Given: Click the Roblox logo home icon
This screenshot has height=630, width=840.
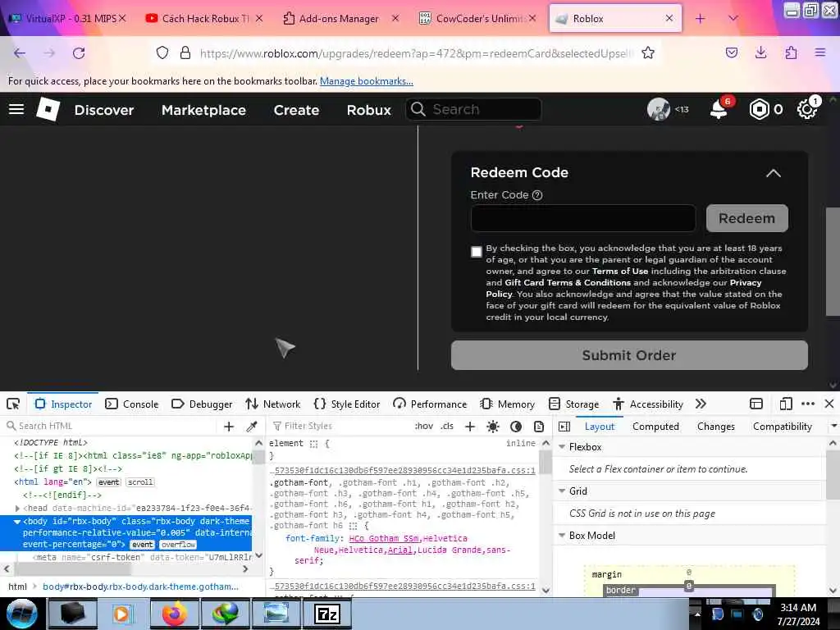Looking at the screenshot, I should coord(48,109).
